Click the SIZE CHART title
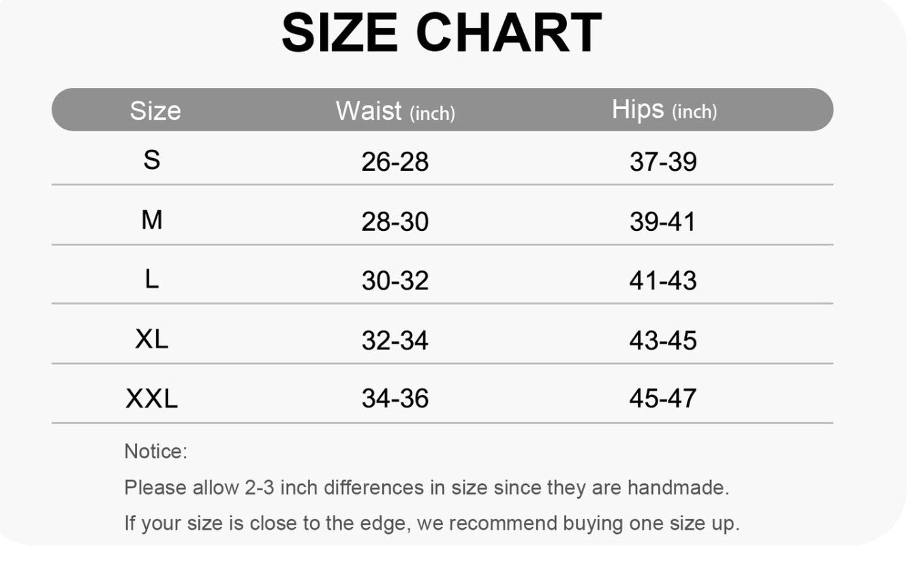The width and height of the screenshot is (924, 568). click(442, 33)
